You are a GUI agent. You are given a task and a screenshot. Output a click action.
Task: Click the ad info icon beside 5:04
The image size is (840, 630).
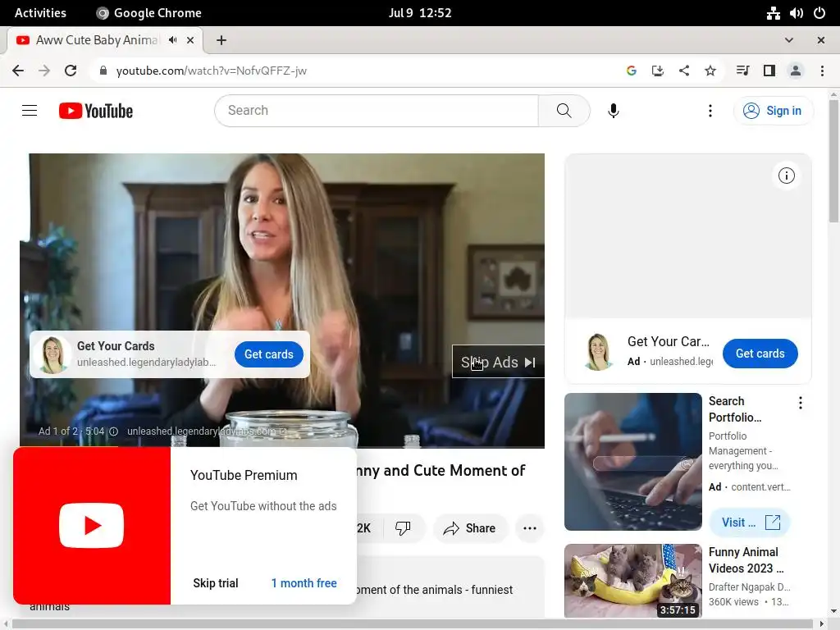113,431
